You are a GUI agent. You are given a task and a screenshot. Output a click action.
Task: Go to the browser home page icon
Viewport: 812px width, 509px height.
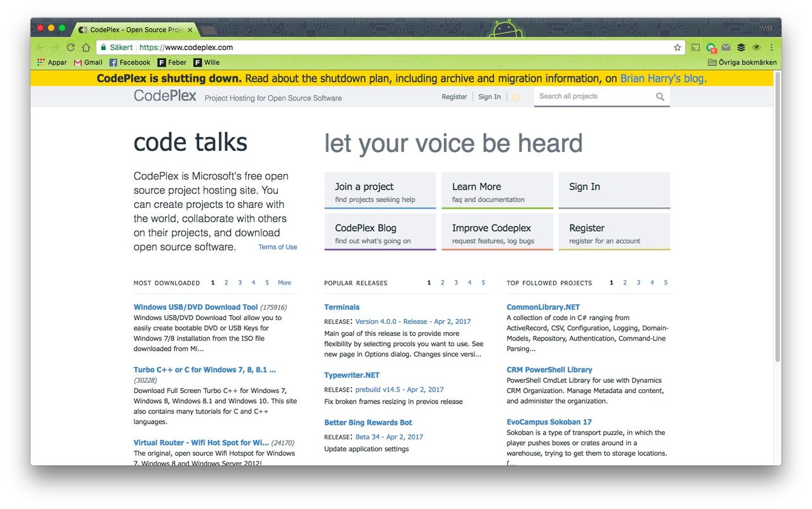click(x=86, y=48)
